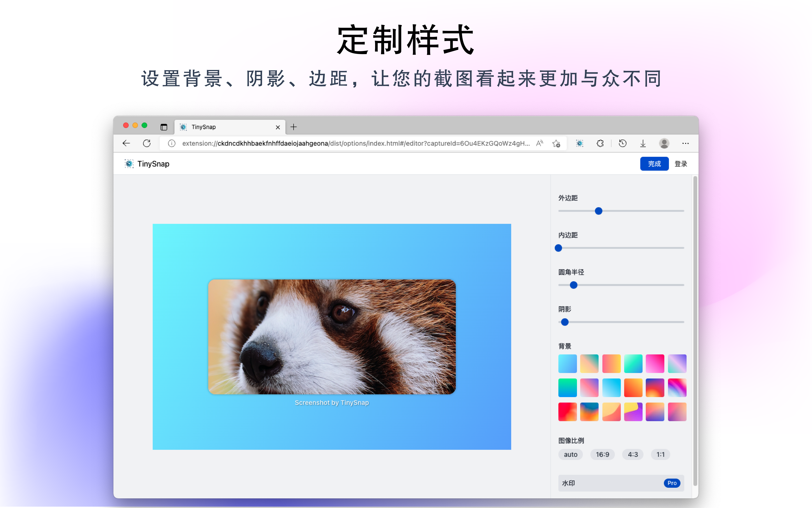
Task: Select the pink-orange background swatch in first row
Action: point(611,364)
